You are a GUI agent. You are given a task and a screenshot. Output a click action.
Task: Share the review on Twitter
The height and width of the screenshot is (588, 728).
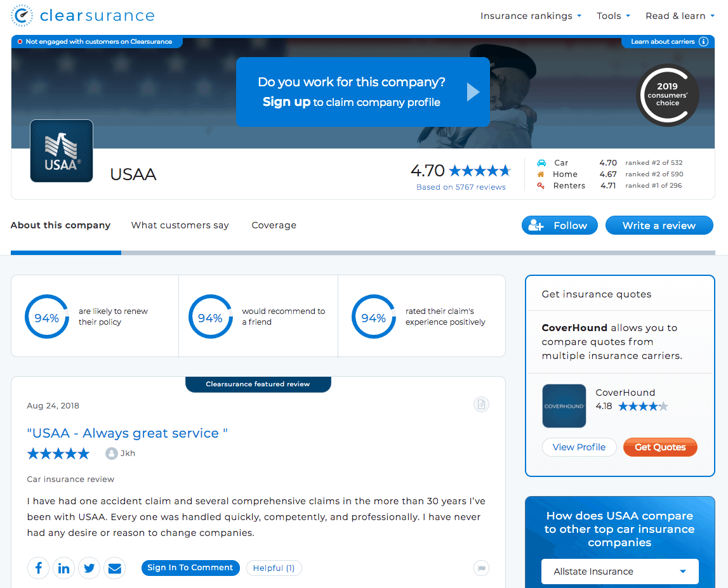89,568
